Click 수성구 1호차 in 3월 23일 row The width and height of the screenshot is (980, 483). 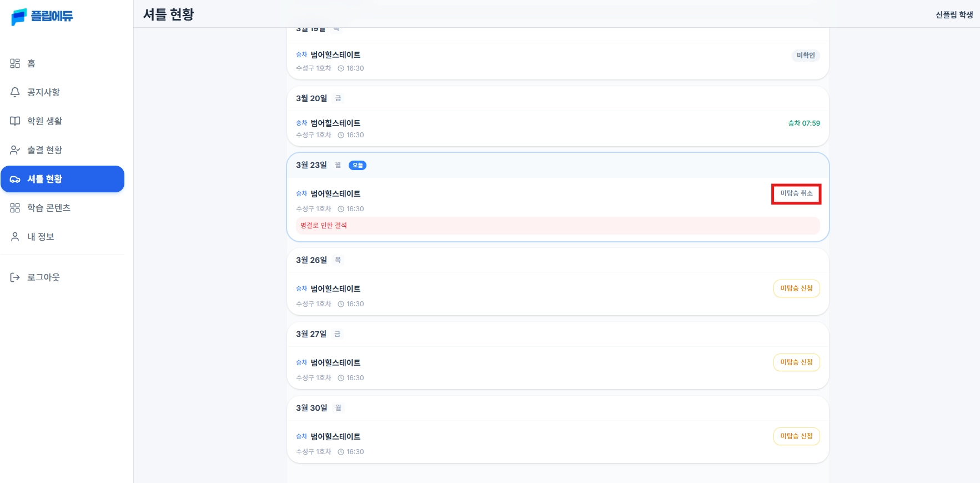point(314,209)
